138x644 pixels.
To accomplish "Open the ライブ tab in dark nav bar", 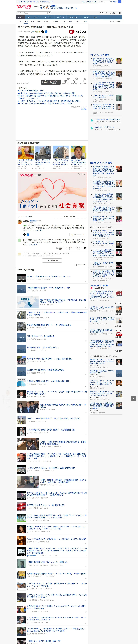I will 37,17.
